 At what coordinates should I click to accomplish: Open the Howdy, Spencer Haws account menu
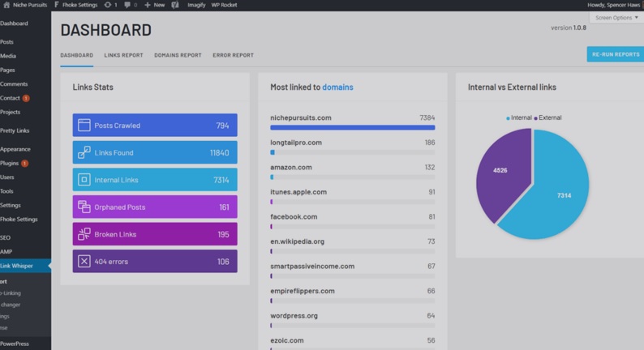click(612, 5)
